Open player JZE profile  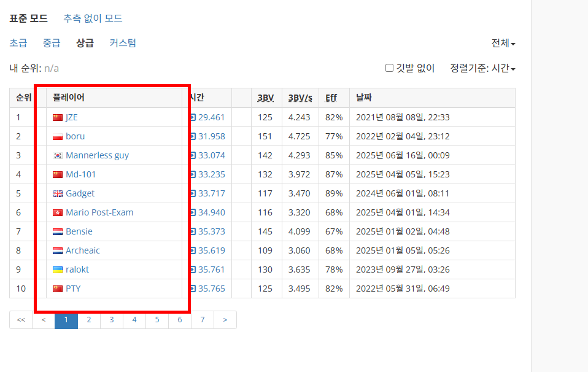[x=72, y=117]
